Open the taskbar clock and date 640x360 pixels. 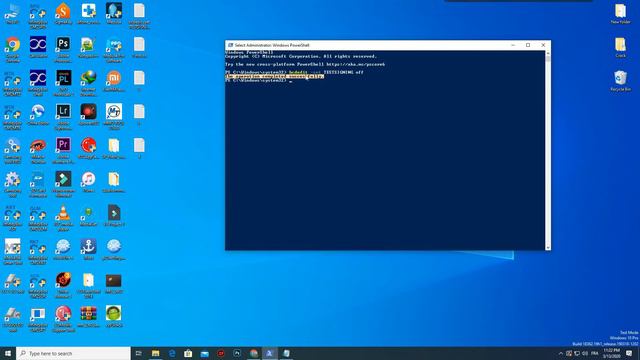[611, 353]
